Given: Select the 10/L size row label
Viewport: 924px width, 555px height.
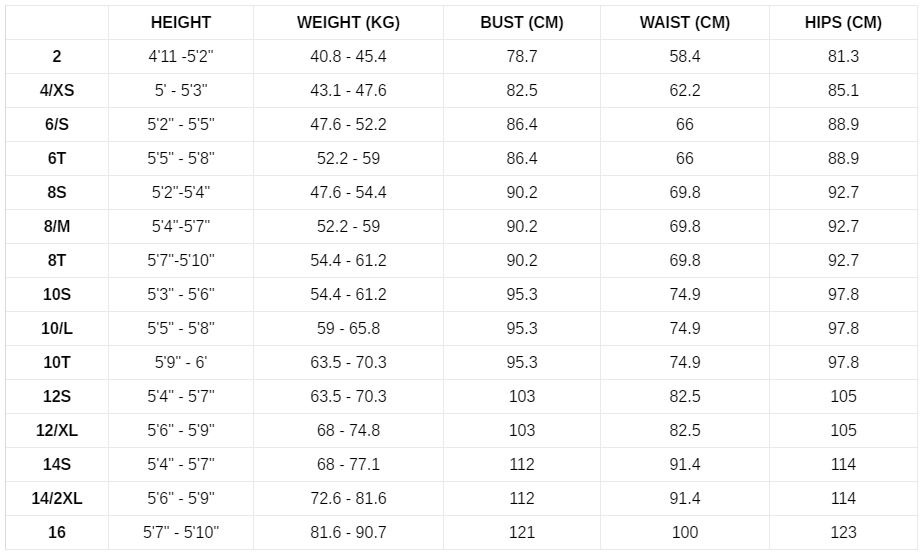Looking at the screenshot, I should pyautogui.click(x=57, y=329).
